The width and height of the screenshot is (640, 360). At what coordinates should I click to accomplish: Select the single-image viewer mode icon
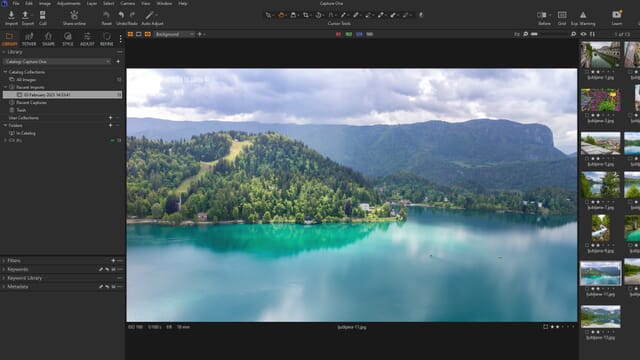(x=139, y=34)
